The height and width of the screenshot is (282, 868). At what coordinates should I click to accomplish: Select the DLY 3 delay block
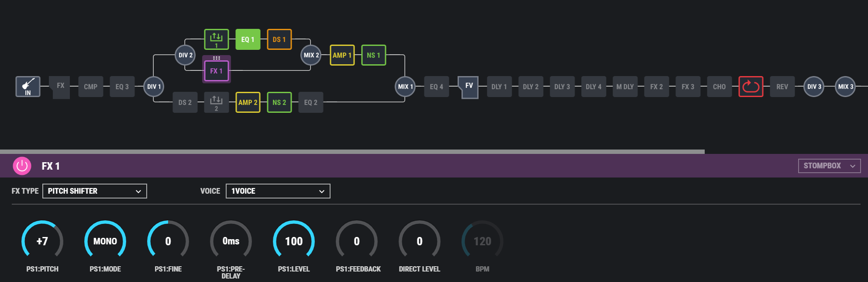click(562, 87)
